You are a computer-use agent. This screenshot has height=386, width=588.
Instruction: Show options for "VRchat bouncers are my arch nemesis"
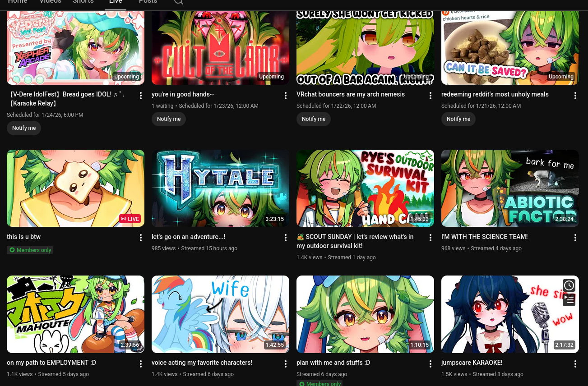(431, 96)
